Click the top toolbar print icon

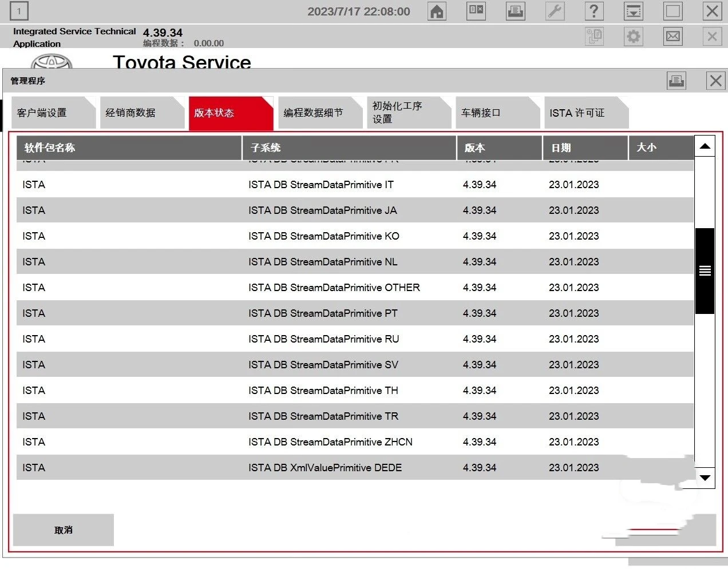516,11
